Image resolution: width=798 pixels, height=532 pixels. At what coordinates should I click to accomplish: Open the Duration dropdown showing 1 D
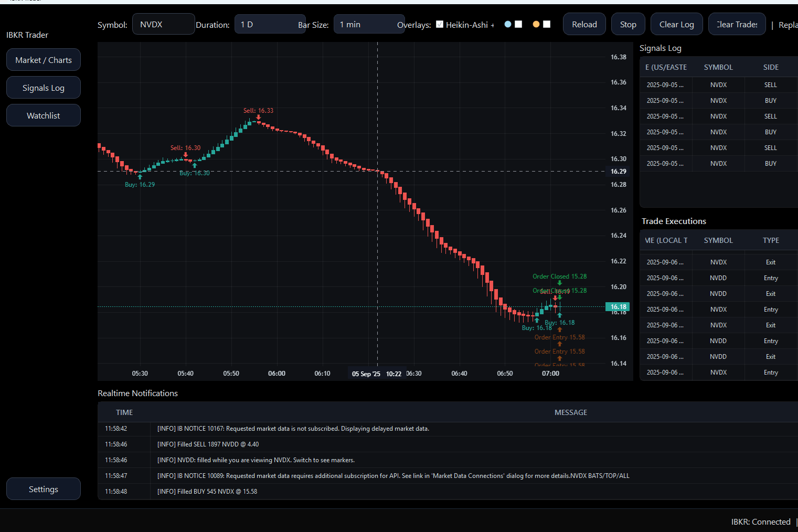click(x=270, y=24)
